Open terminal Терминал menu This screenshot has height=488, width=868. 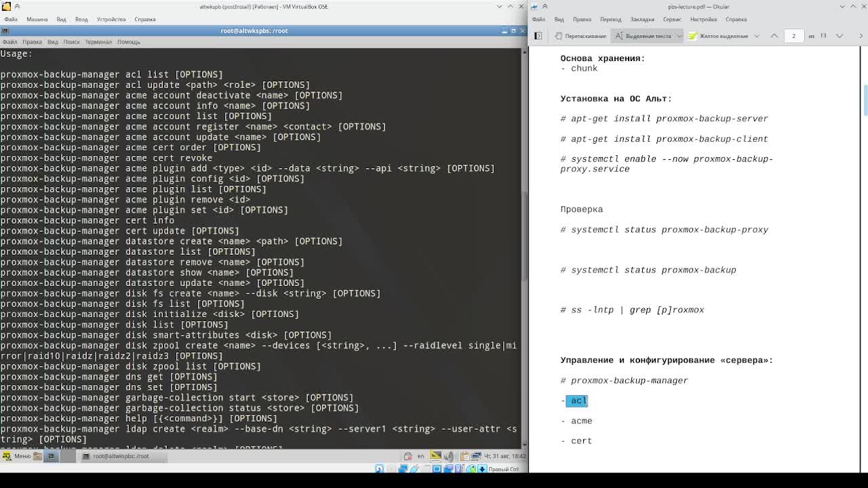point(98,42)
